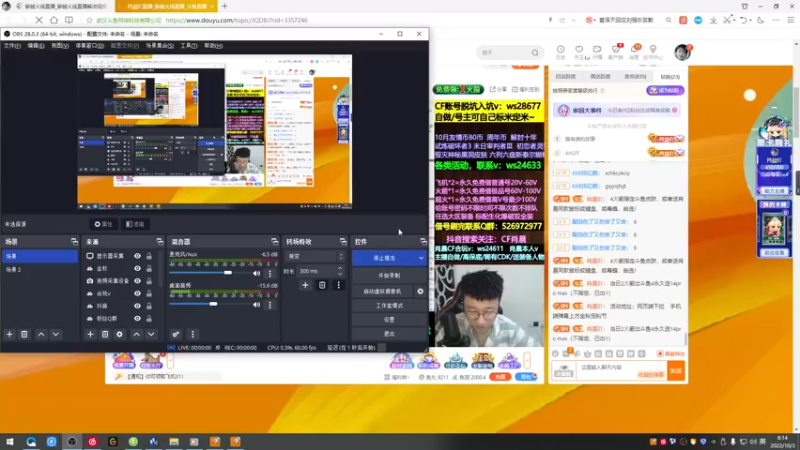The width and height of the screenshot is (800, 450).
Task: Pop out the 混音器 dock panel
Action: tap(274, 241)
